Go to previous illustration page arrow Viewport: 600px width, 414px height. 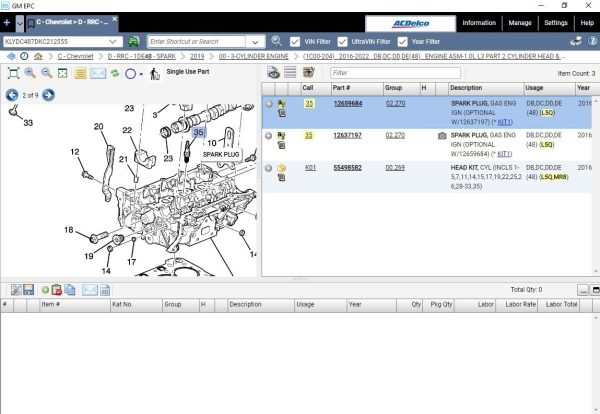click(11, 95)
